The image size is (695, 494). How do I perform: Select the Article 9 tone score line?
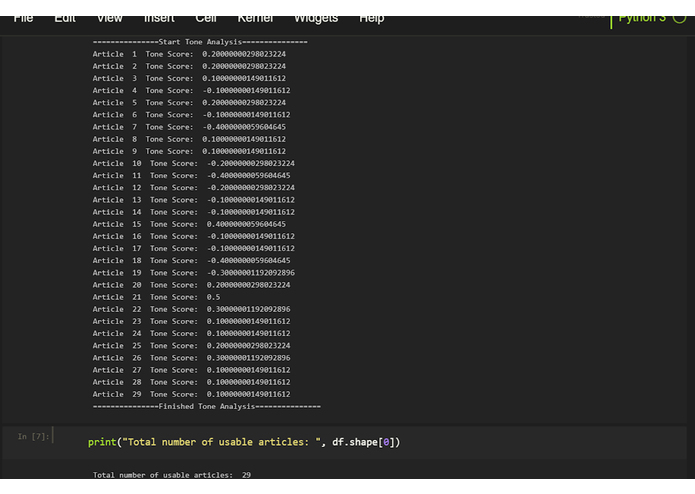point(189,152)
